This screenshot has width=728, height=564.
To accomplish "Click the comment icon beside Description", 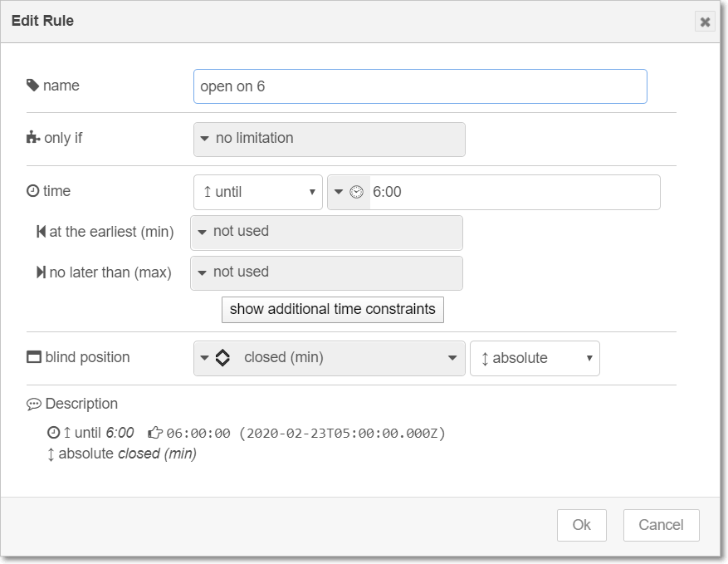I will [34, 405].
